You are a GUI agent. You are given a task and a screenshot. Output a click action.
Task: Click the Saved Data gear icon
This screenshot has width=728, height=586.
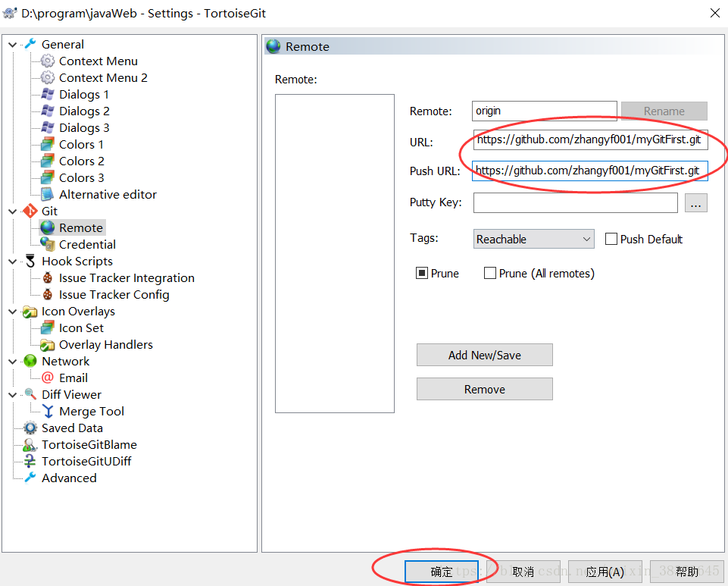coord(30,428)
